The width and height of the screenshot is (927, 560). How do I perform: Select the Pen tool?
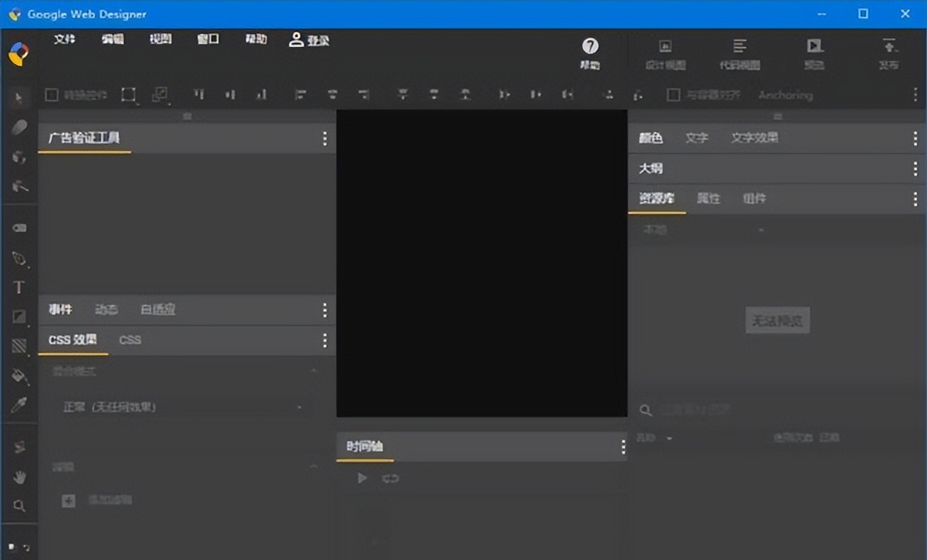[x=19, y=258]
